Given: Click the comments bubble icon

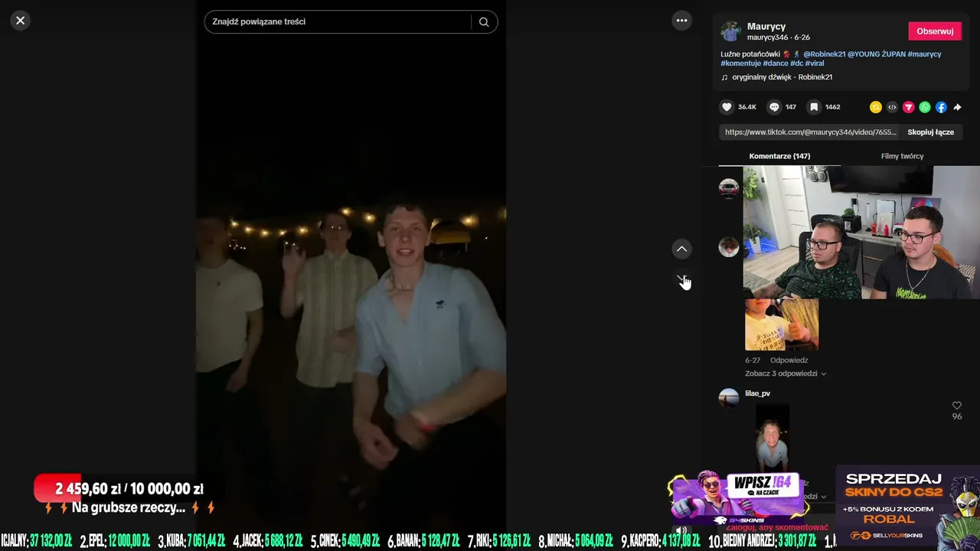Looking at the screenshot, I should (774, 107).
